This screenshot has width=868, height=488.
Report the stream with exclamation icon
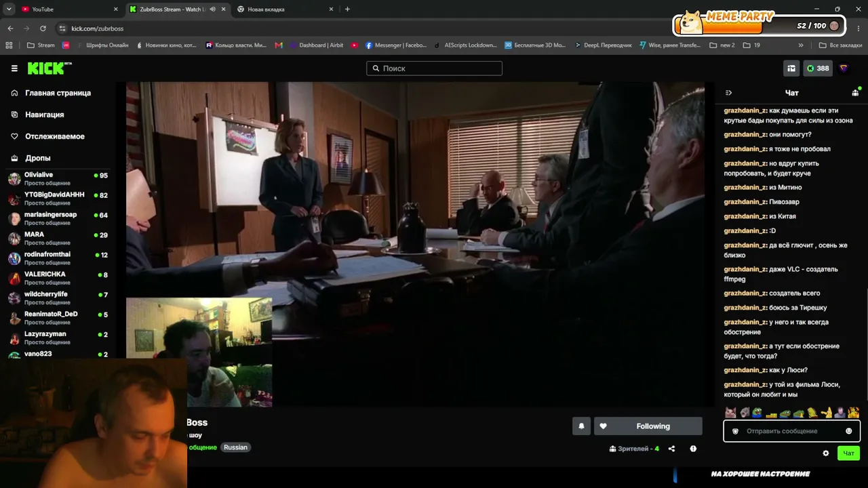[693, 449]
